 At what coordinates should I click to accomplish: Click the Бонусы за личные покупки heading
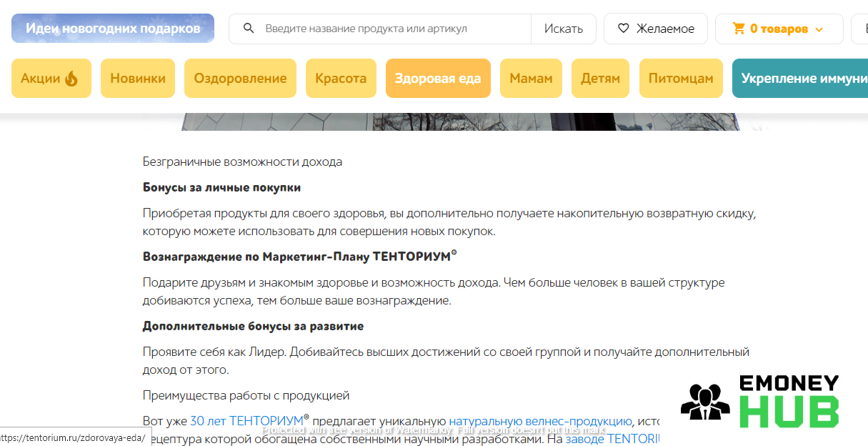tap(221, 187)
